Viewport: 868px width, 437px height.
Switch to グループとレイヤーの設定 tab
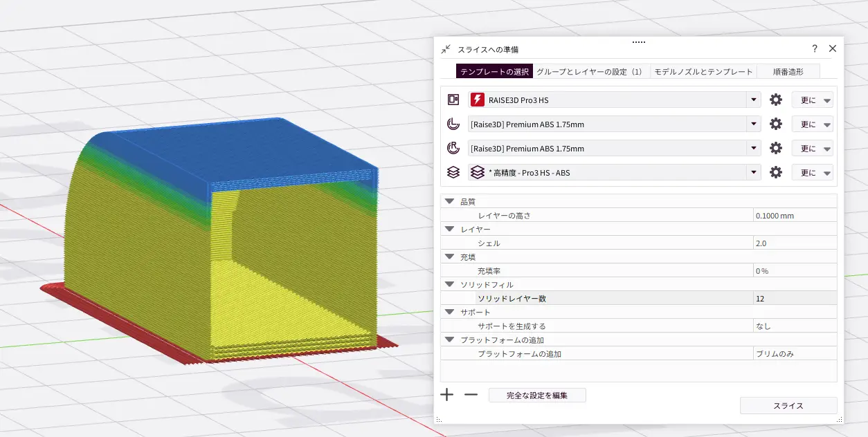[x=590, y=71]
